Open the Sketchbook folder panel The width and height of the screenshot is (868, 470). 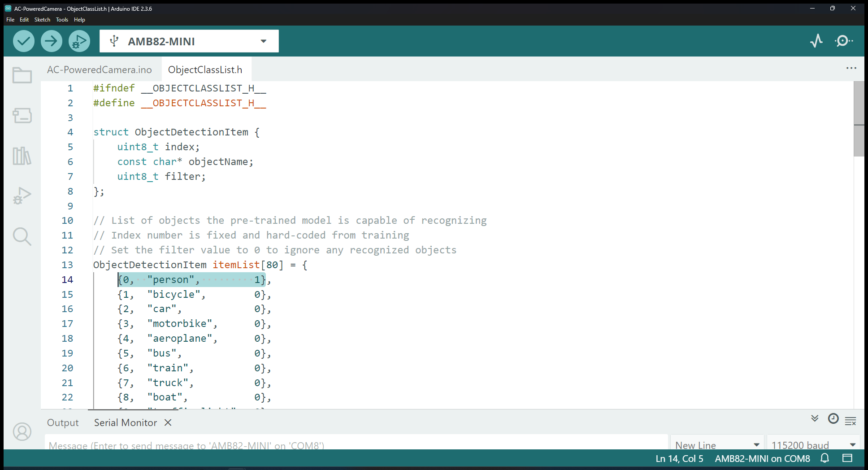[x=22, y=75]
